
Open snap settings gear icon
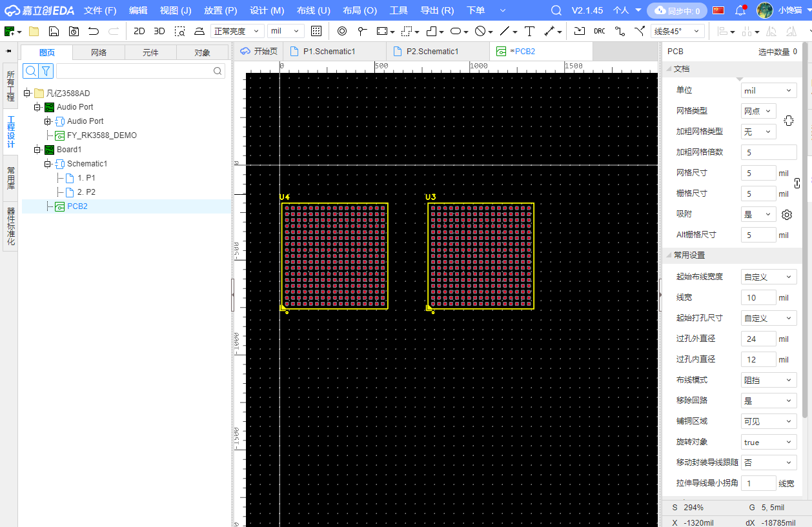[786, 215]
